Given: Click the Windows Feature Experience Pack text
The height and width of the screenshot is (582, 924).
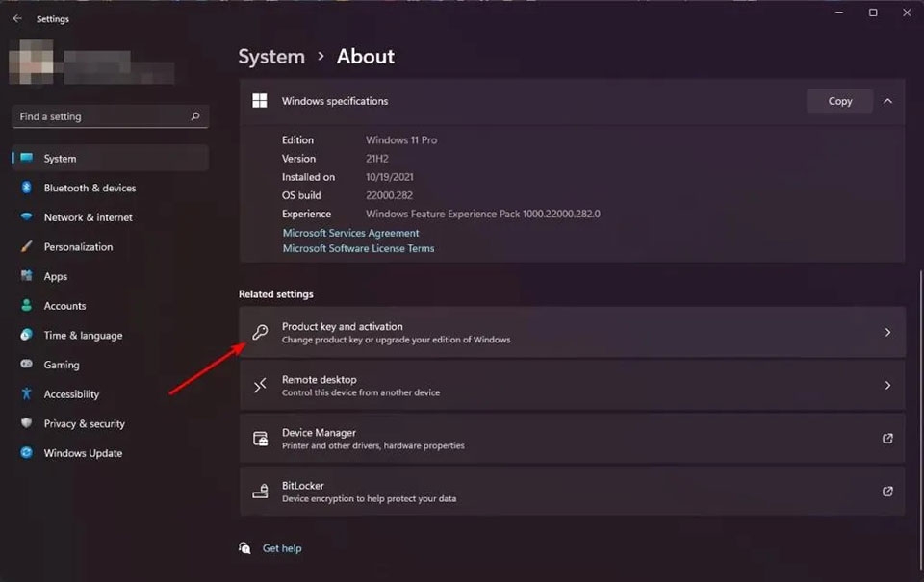Looking at the screenshot, I should point(482,214).
